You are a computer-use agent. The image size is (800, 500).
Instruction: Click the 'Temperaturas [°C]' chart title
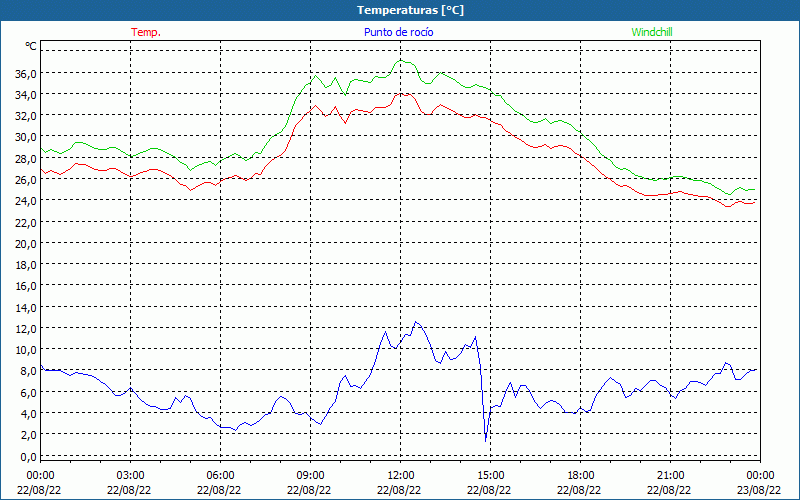click(x=410, y=10)
